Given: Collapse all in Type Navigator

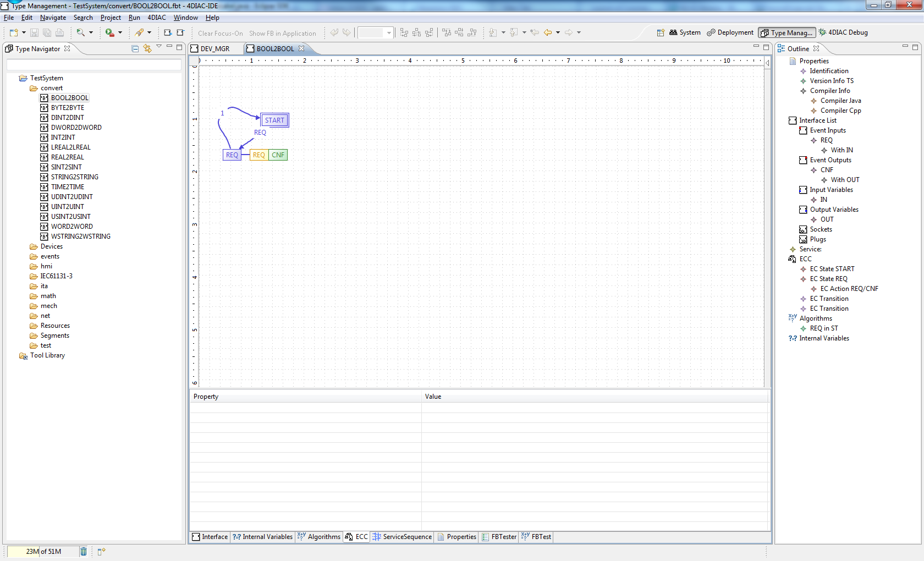Looking at the screenshot, I should pos(135,48).
